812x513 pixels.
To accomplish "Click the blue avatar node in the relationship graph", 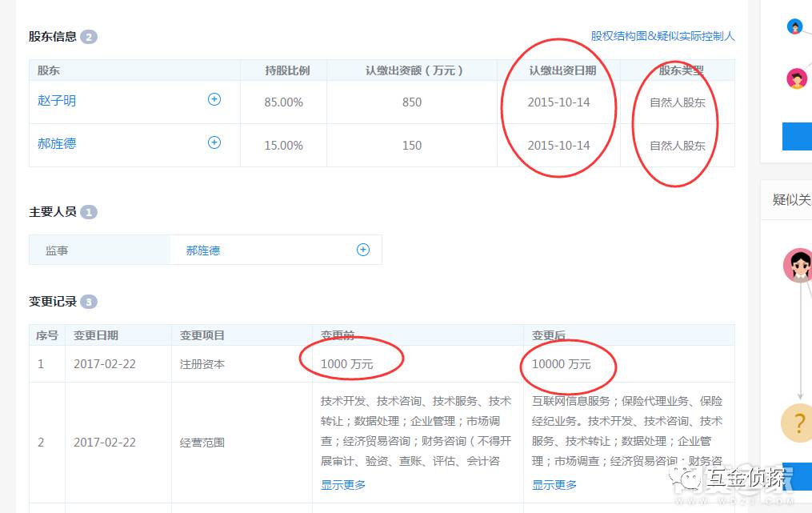I will coord(794,26).
